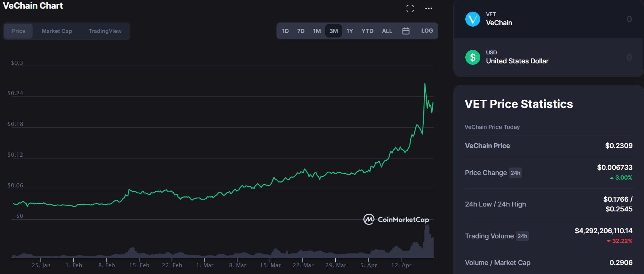This screenshot has width=644, height=274.
Task: Open the calendar date range picker
Action: (406, 31)
